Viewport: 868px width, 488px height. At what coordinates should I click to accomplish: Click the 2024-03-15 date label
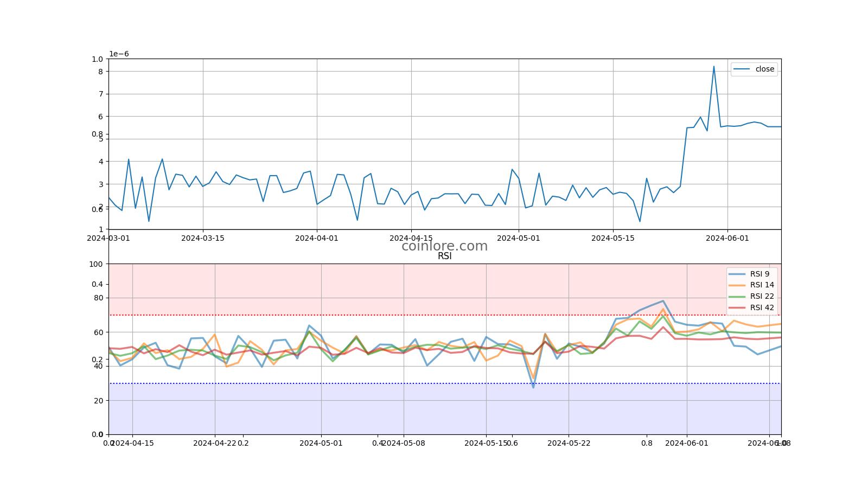pos(203,237)
